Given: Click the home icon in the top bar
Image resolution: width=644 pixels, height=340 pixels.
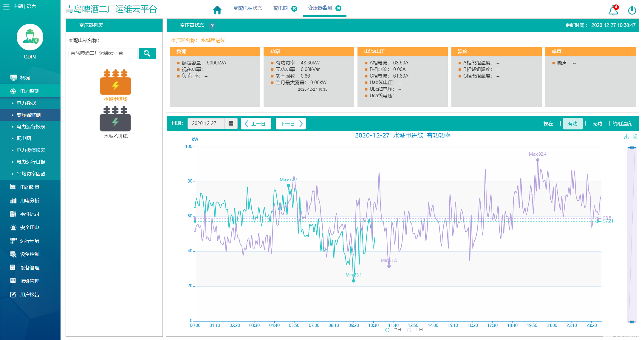Looking at the screenshot, I should pos(217,10).
